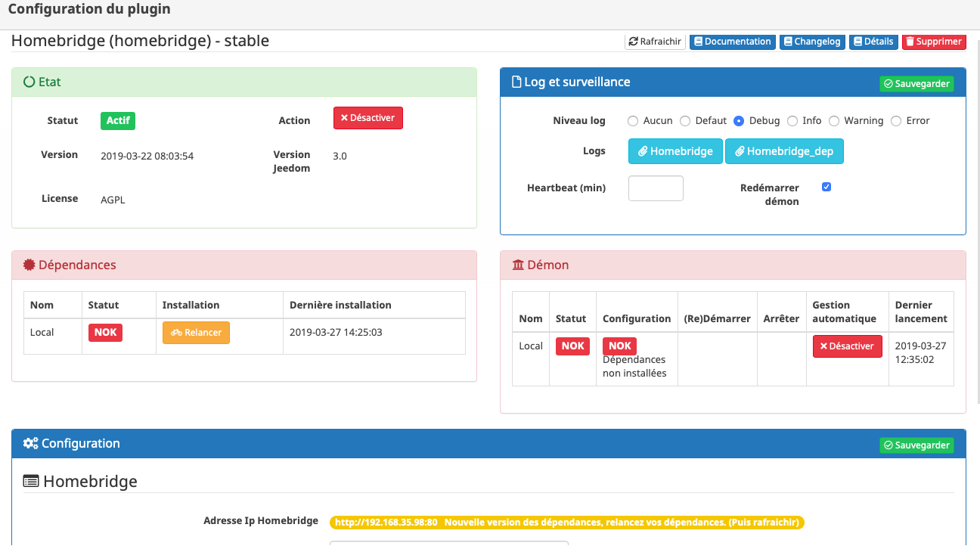Click the green Actif status badge

[x=118, y=121]
